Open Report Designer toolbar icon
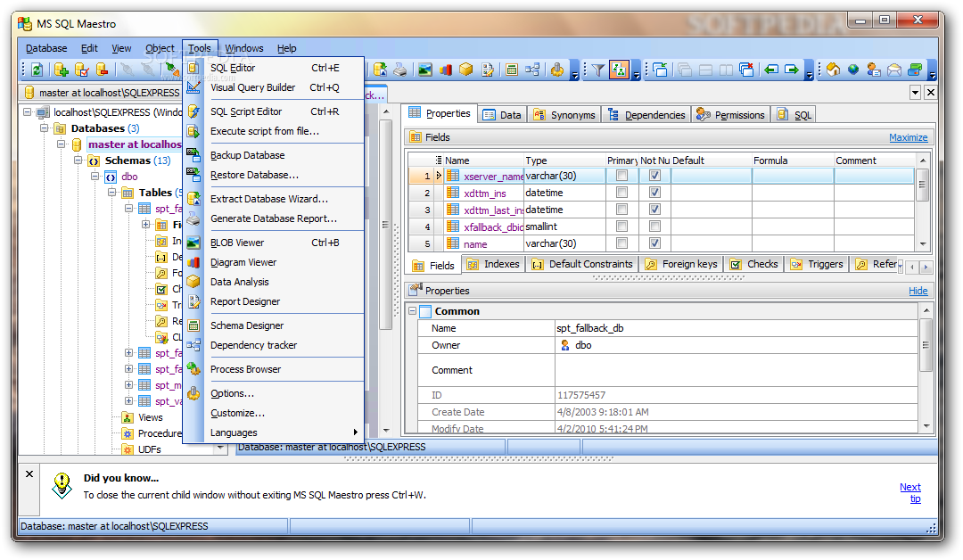 pyautogui.click(x=487, y=70)
